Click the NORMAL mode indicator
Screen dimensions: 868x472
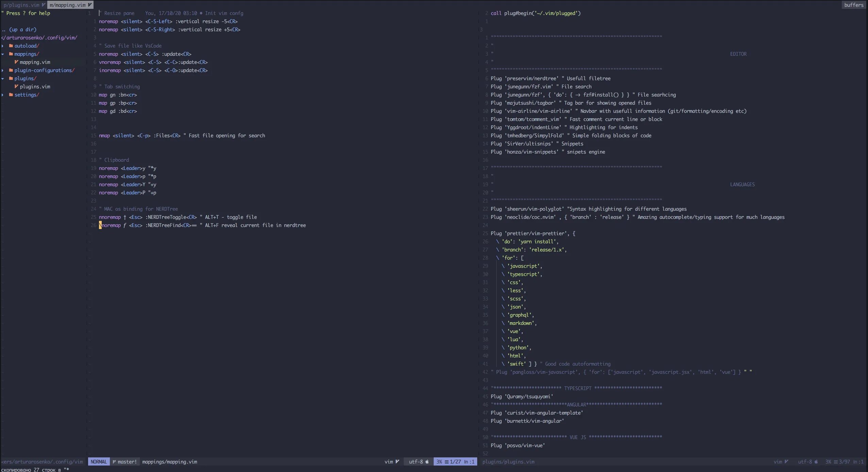click(x=99, y=462)
